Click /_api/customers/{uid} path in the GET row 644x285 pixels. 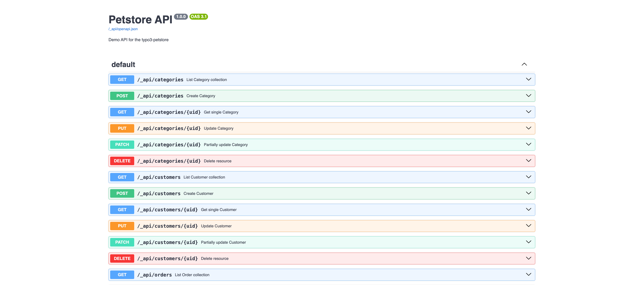167,210
